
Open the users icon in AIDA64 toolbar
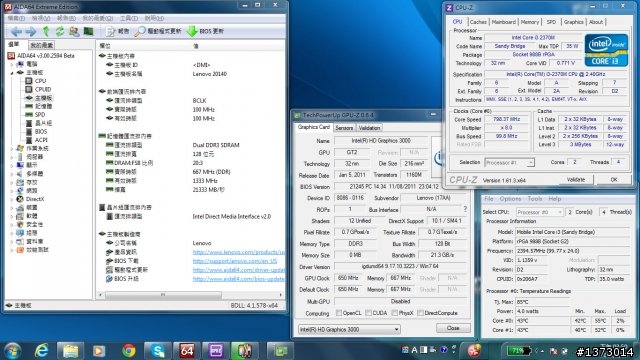74,31
